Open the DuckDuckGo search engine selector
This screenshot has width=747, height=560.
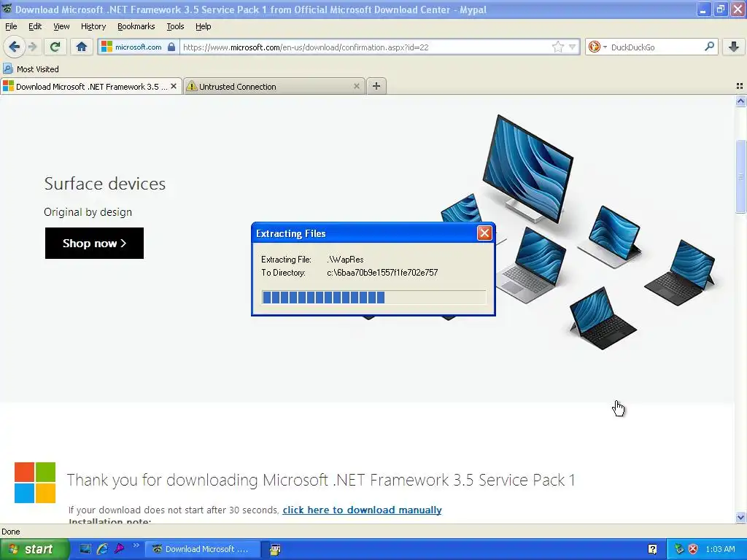point(597,47)
